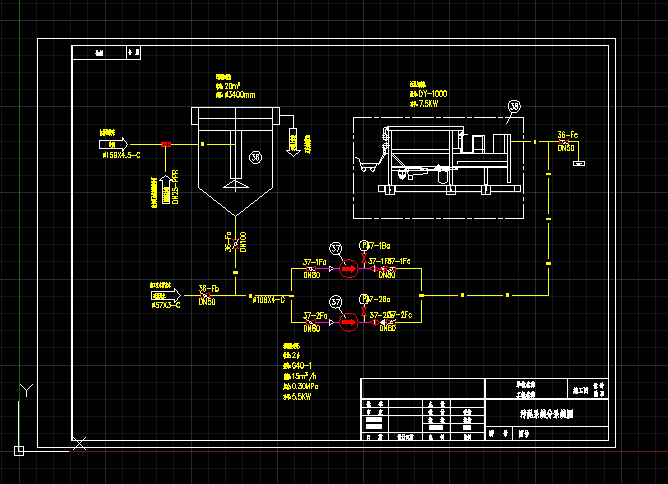Click the 20m³ volume text
This screenshot has height=484, width=668.
(x=232, y=86)
